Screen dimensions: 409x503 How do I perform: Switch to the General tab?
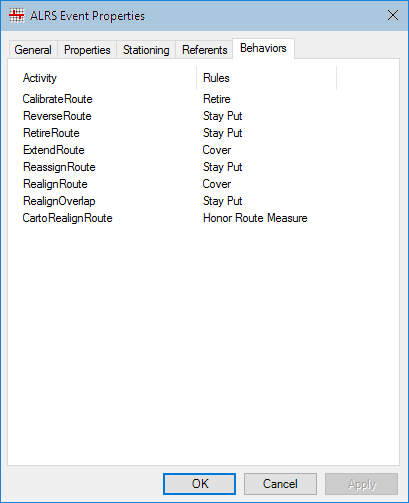click(33, 50)
